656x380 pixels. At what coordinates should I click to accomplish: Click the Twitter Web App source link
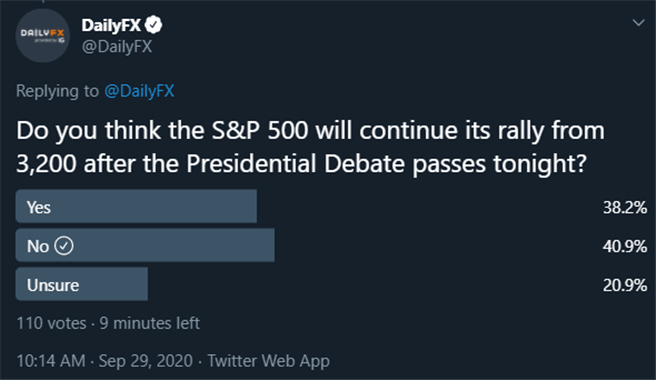click(x=269, y=361)
